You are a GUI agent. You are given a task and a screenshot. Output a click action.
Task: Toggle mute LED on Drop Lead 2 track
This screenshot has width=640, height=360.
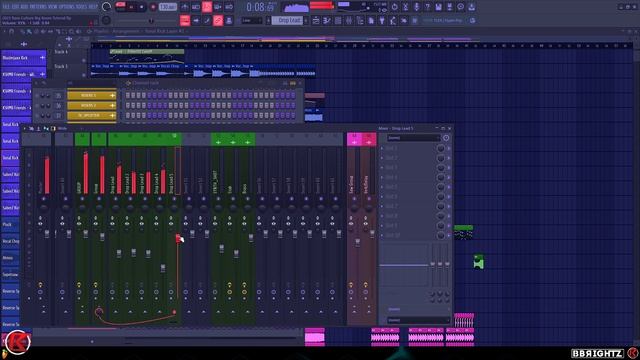[130, 199]
